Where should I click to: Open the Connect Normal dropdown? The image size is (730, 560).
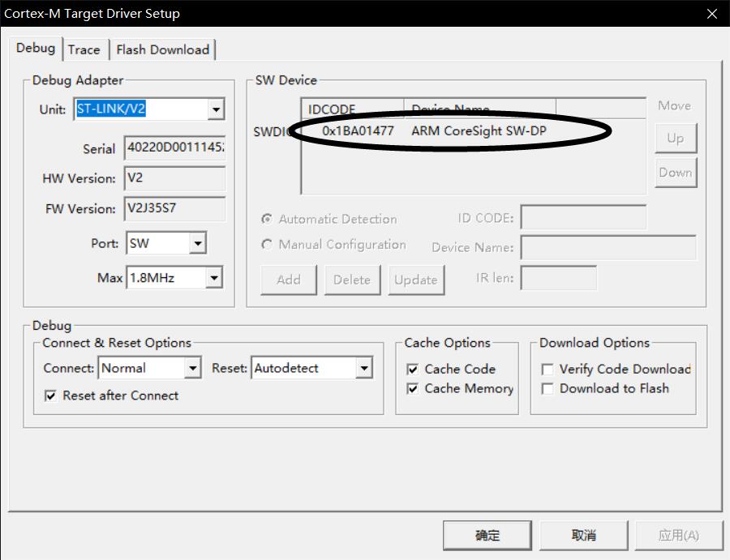click(192, 369)
